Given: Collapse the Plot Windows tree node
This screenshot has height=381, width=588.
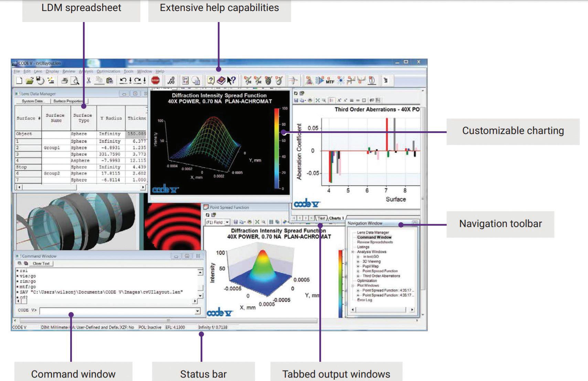Looking at the screenshot, I should (353, 286).
